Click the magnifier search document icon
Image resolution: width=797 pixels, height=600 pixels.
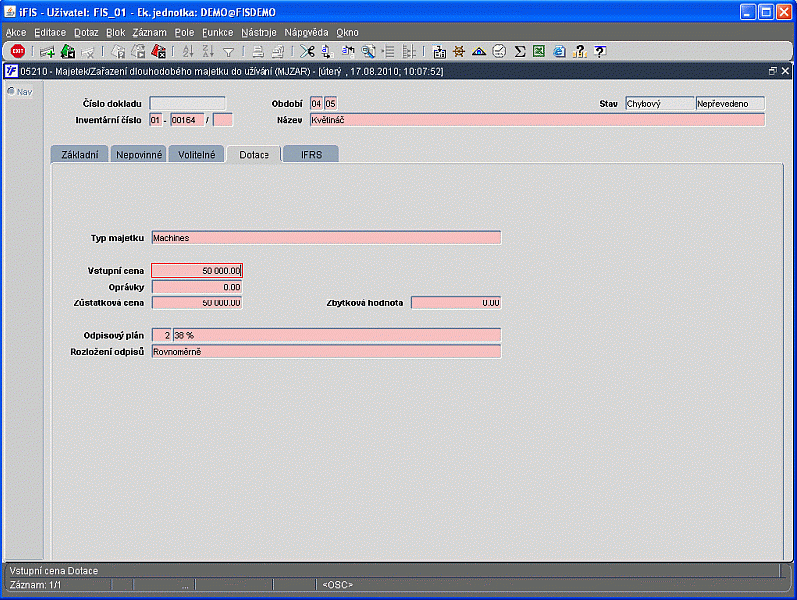(x=368, y=51)
